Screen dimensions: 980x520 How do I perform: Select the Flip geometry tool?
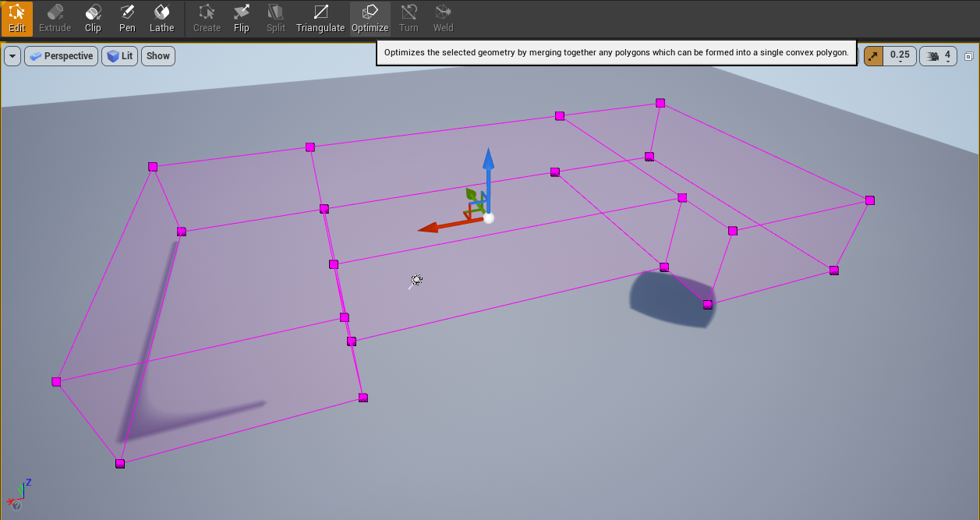(x=241, y=17)
